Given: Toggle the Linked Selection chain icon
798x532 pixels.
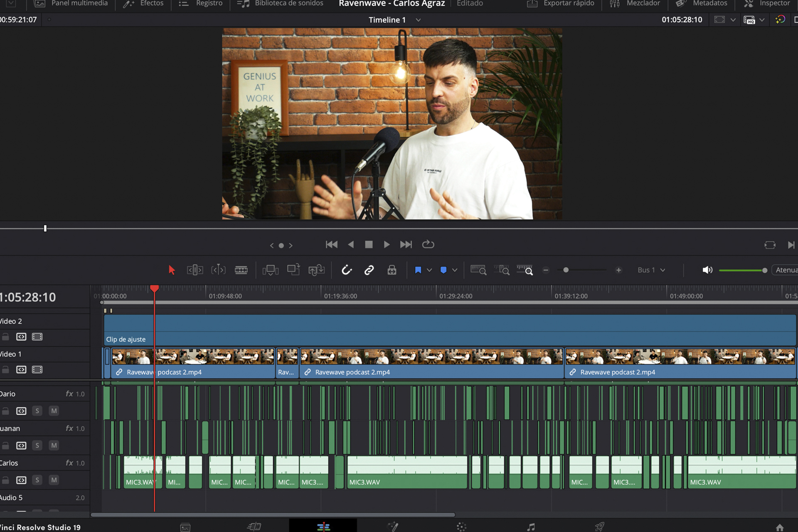Looking at the screenshot, I should click(x=369, y=270).
